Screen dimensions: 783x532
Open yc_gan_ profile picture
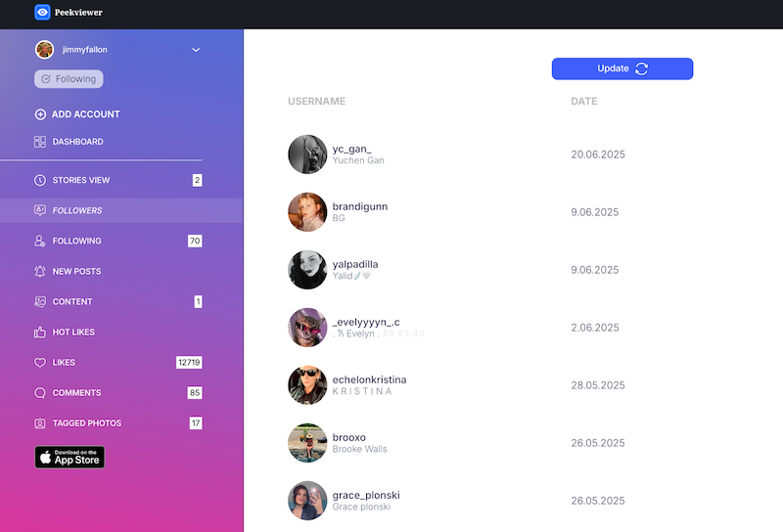(x=307, y=155)
